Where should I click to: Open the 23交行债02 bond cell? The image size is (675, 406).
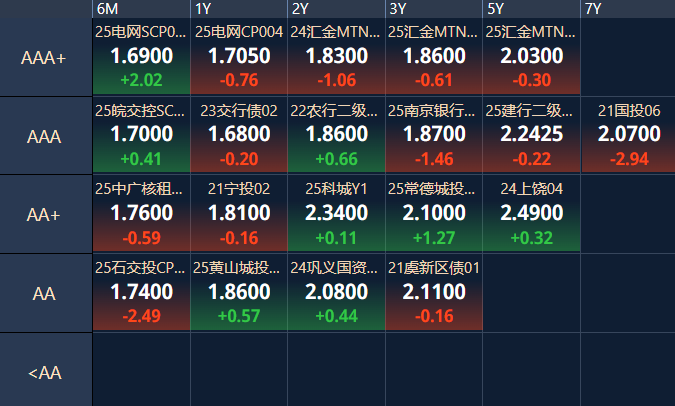239,135
